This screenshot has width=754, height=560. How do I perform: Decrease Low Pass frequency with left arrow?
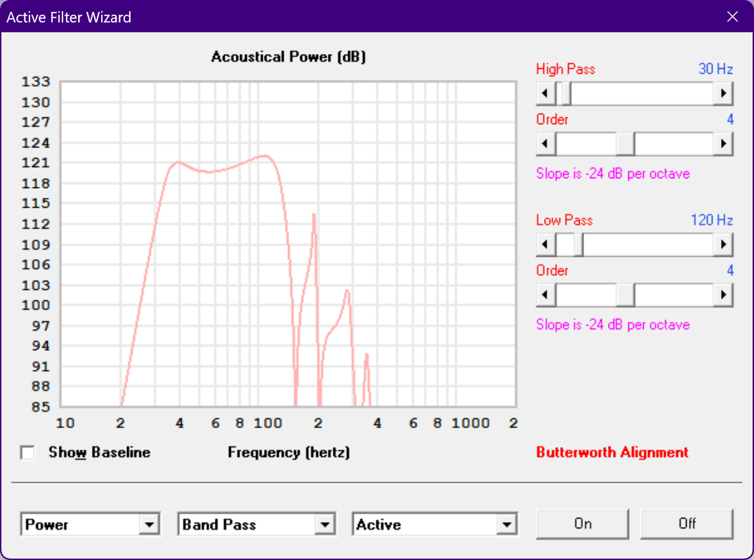pyautogui.click(x=545, y=245)
